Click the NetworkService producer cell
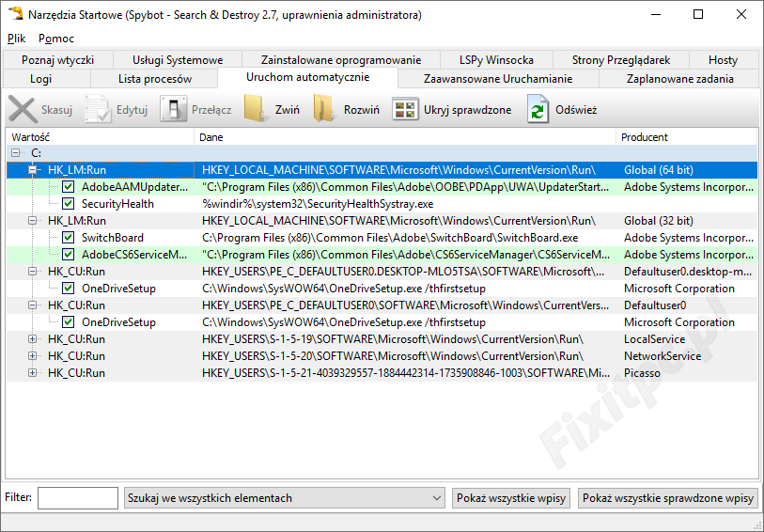Screen dimensions: 764x532 663,356
